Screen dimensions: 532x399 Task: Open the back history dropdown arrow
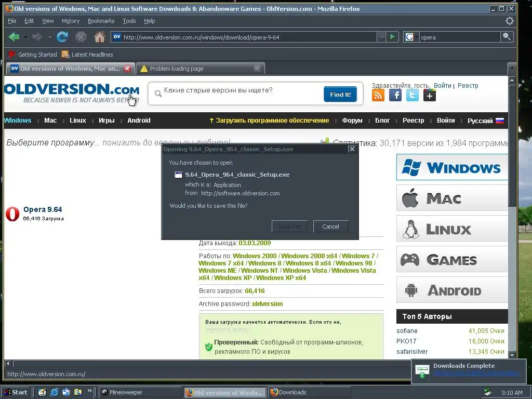click(25, 37)
